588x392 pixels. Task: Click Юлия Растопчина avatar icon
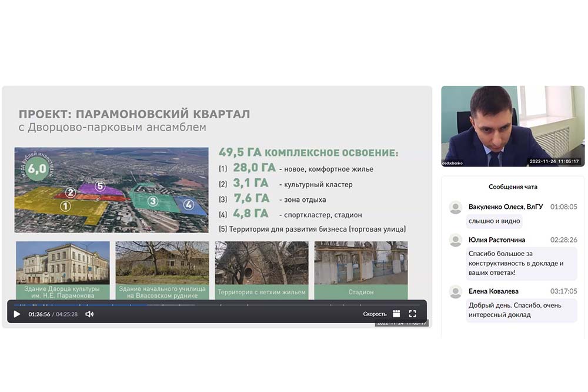[x=456, y=240]
